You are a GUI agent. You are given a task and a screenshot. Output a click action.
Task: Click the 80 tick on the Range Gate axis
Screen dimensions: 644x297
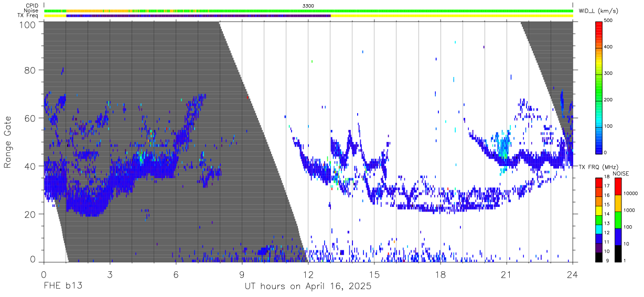[x=30, y=70]
